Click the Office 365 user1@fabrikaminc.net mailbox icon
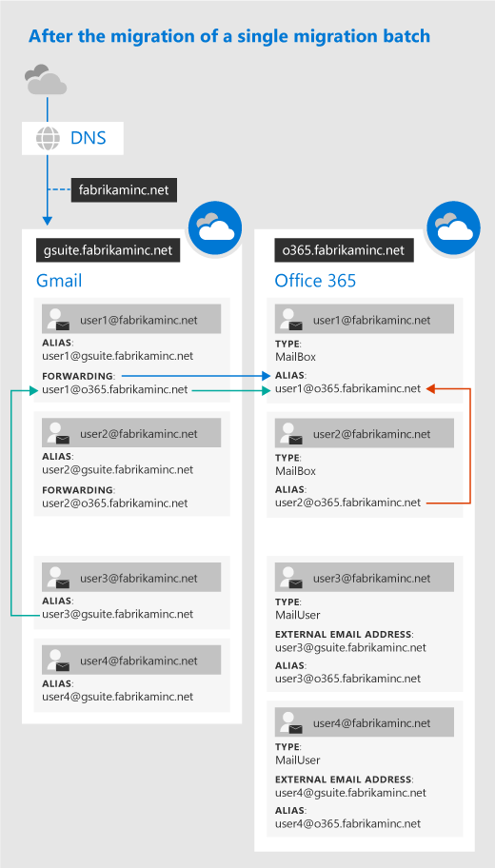The width and height of the screenshot is (495, 868). tap(291, 320)
